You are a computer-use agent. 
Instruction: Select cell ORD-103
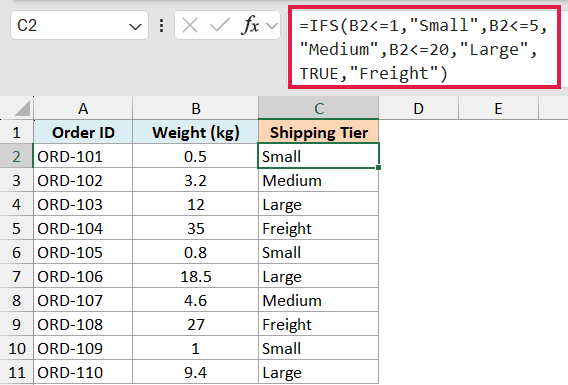click(83, 204)
